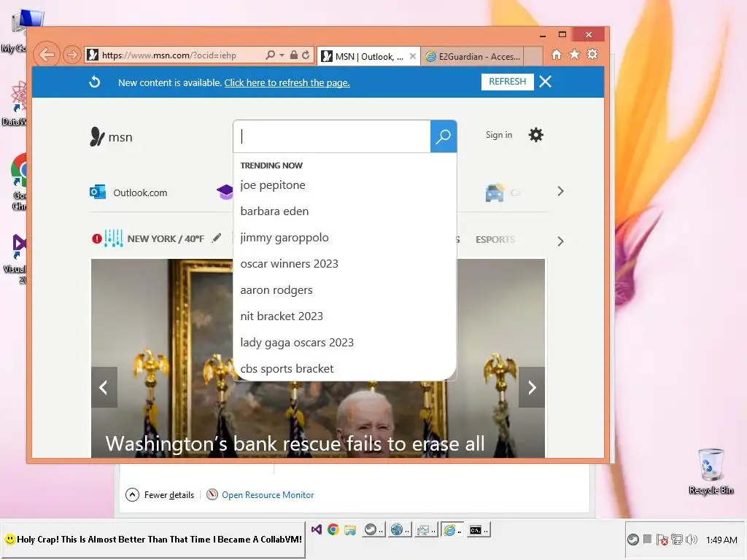Switch to Internet Explorer taskbar button
Viewport: 747px width, 560px height.
click(452, 529)
